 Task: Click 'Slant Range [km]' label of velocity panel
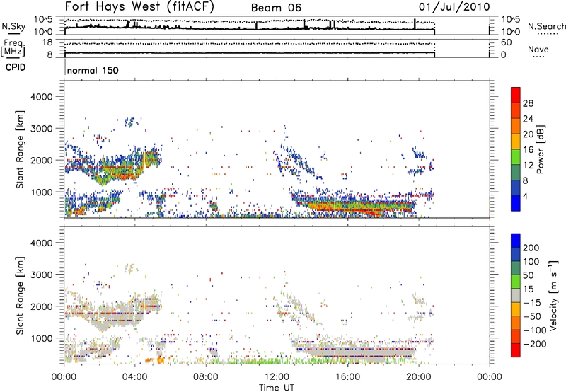click(20, 296)
